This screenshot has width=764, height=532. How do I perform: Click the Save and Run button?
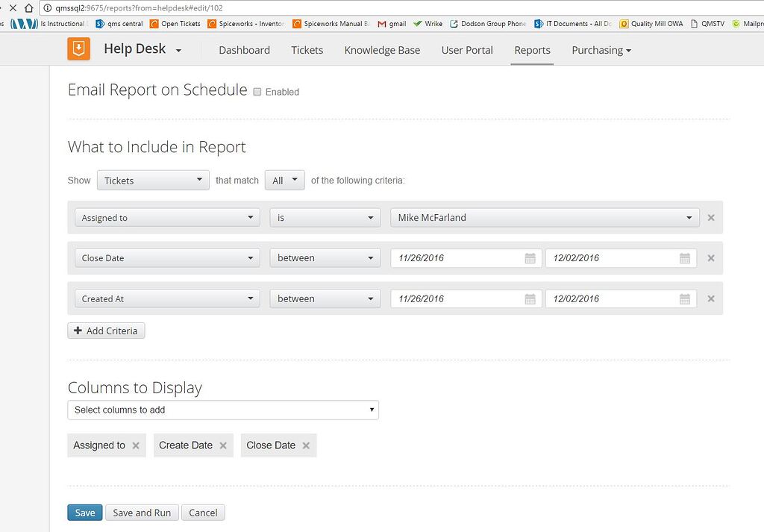(141, 513)
